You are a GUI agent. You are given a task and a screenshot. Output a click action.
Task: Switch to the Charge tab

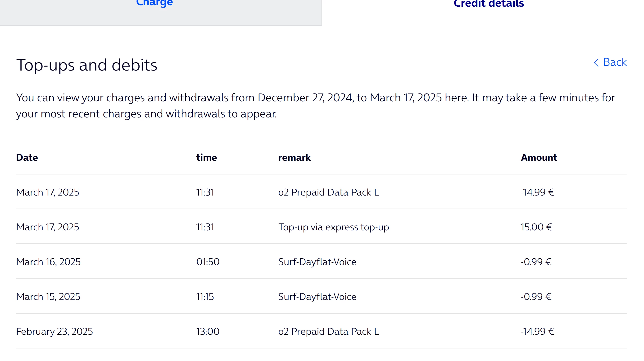tap(154, 4)
